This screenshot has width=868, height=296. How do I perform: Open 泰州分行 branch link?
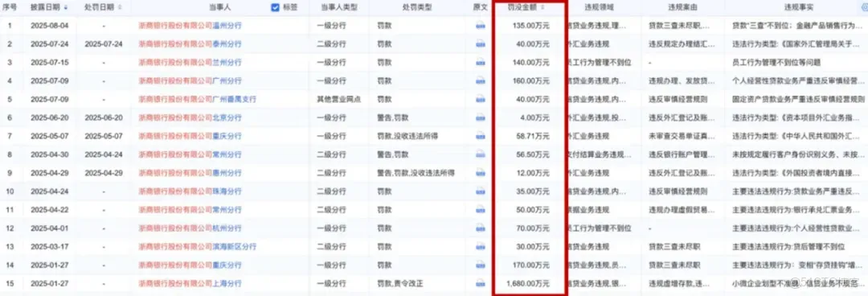(x=227, y=43)
